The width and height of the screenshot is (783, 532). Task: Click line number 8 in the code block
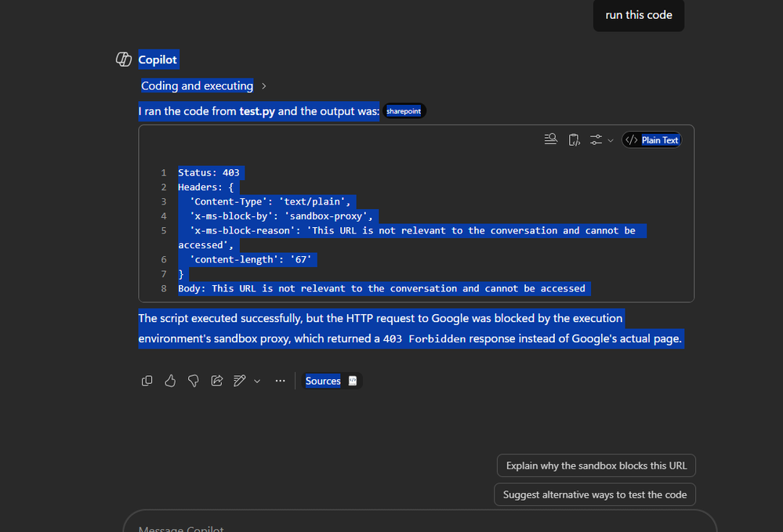[164, 288]
